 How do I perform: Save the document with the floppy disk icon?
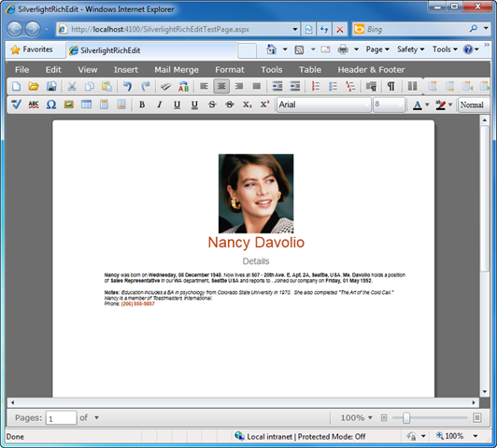pos(51,86)
